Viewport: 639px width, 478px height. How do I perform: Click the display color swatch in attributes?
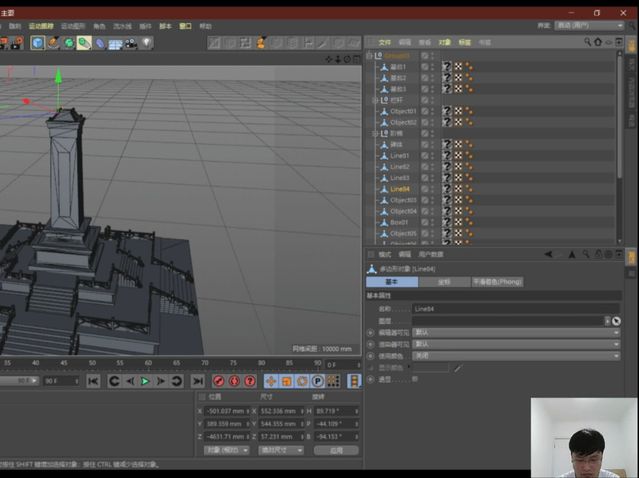click(x=431, y=367)
